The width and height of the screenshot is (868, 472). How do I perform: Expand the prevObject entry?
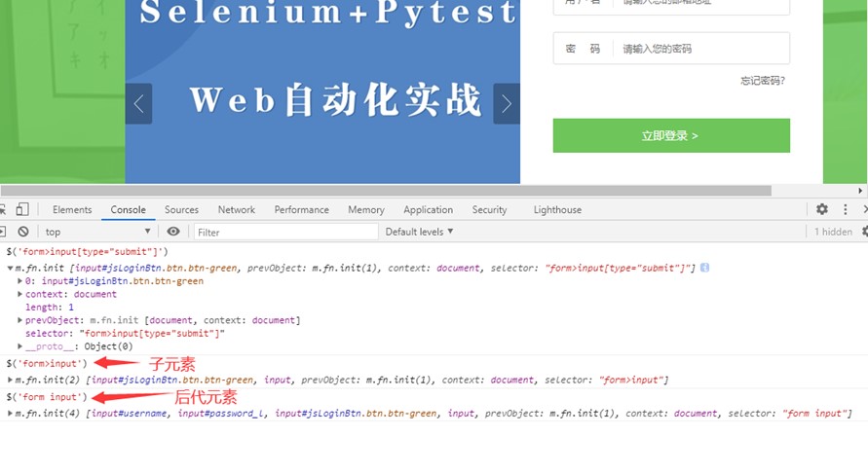coord(19,320)
